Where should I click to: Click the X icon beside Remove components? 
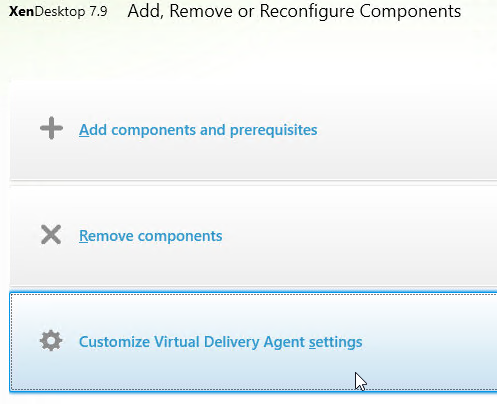click(51, 235)
